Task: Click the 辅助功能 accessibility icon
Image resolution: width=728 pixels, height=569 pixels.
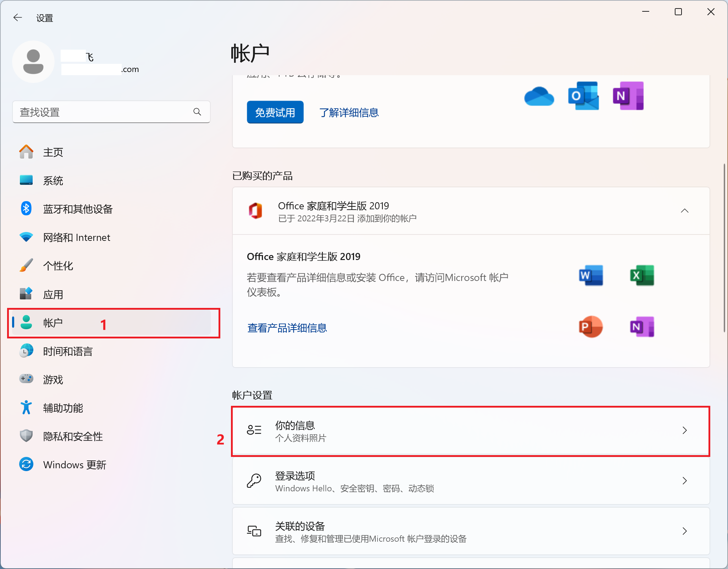Action: click(26, 408)
